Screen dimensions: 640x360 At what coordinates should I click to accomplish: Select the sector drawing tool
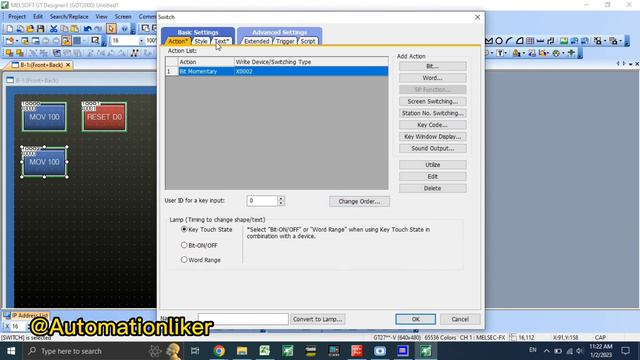pos(520,41)
